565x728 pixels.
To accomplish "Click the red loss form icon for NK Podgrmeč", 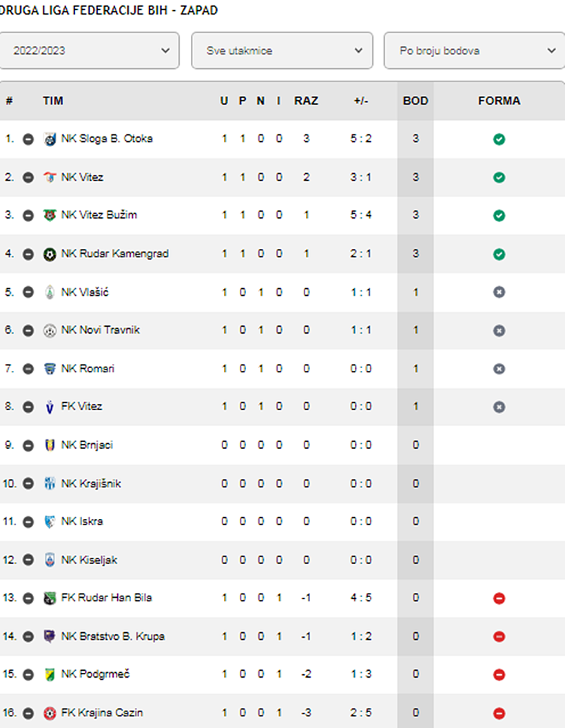I will (x=499, y=674).
